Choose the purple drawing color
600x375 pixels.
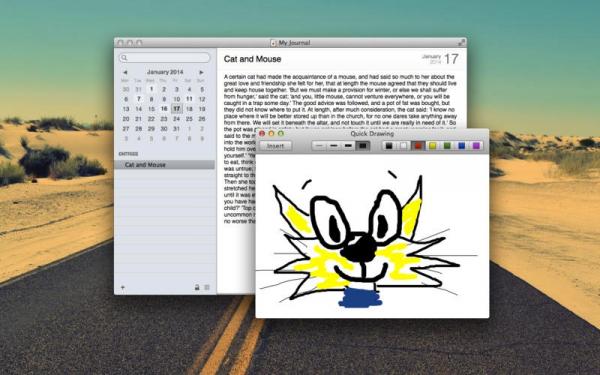pos(476,146)
